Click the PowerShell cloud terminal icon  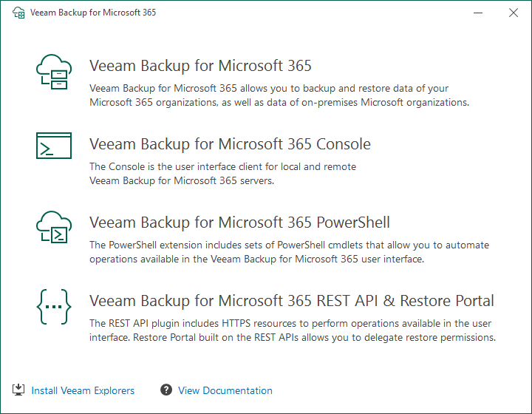click(x=53, y=226)
